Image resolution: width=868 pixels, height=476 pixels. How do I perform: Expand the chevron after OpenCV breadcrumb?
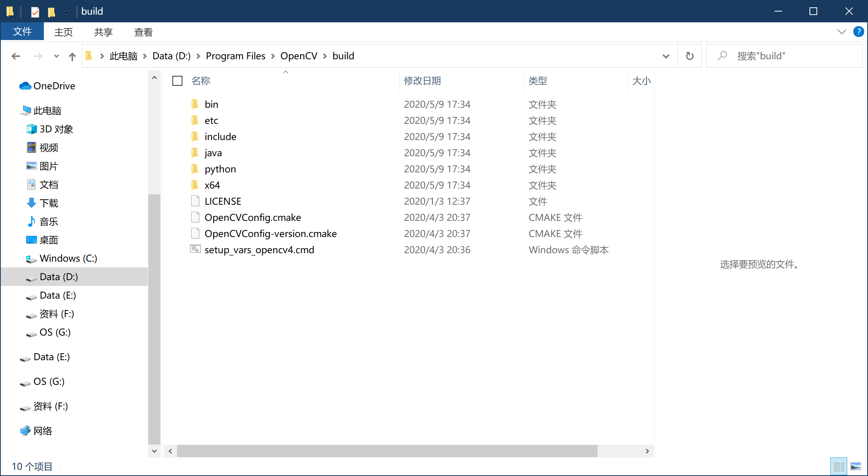[x=325, y=56]
